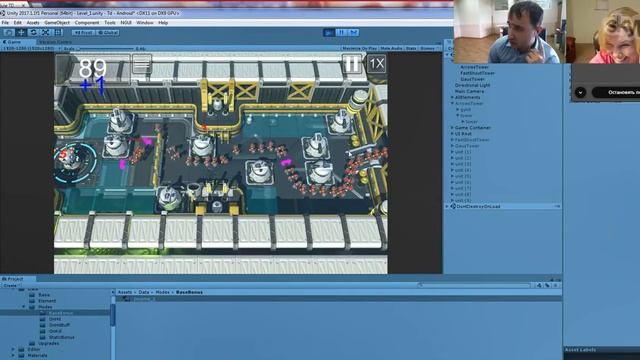
Task: Click Assets in the Project breadcrumb
Action: point(125,292)
